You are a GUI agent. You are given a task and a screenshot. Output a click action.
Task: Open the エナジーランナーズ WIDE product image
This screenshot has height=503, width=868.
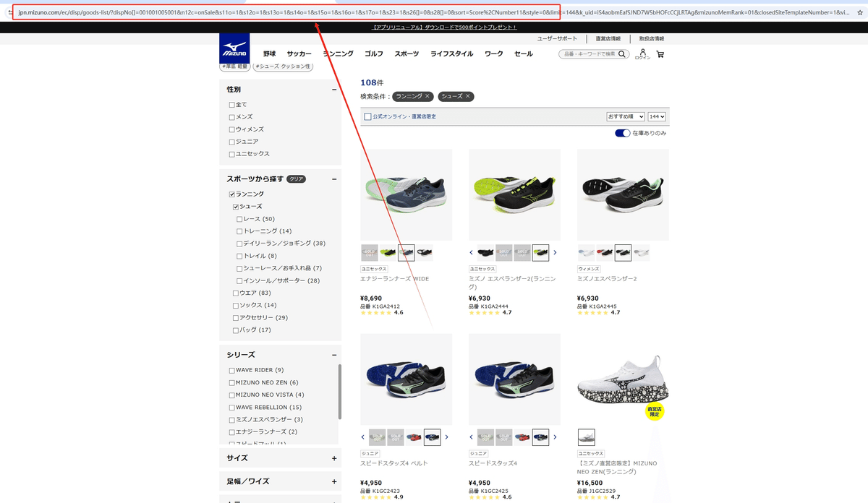(406, 194)
